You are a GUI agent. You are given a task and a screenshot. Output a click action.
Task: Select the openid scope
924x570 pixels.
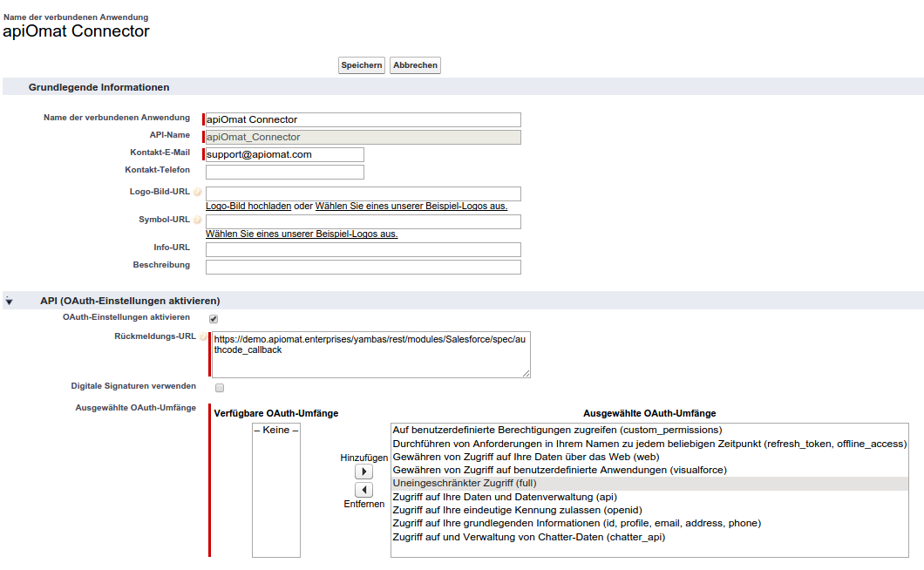point(649,510)
